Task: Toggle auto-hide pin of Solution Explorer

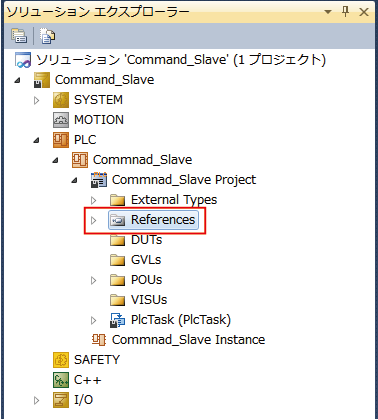Action: 346,12
